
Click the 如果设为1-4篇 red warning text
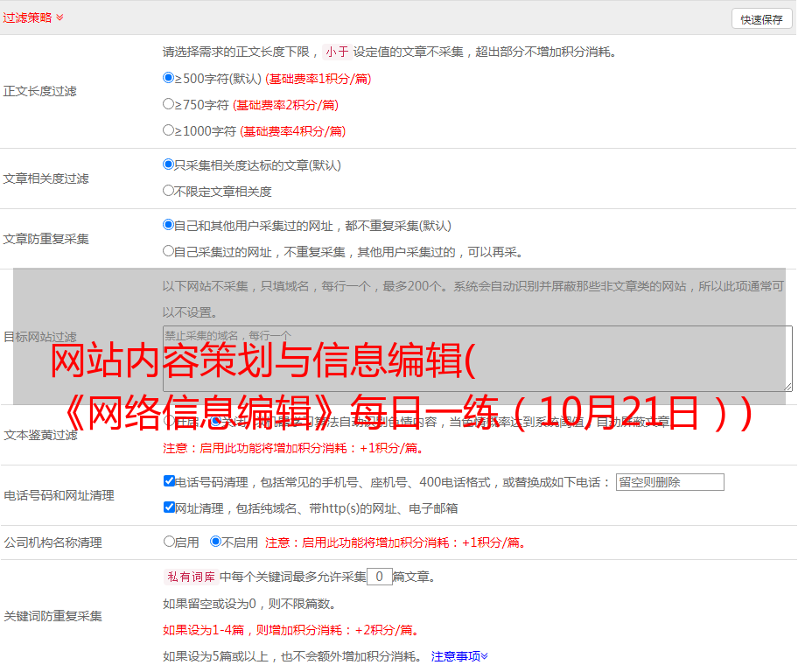pyautogui.click(x=291, y=630)
